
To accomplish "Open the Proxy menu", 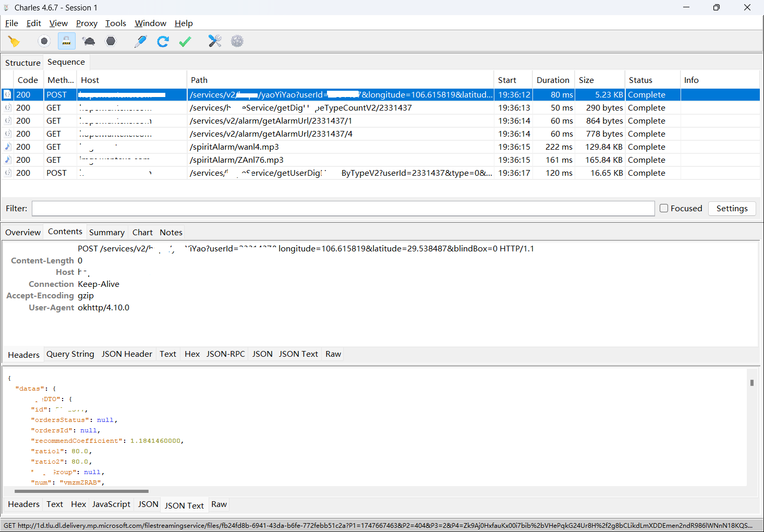I will (x=87, y=23).
